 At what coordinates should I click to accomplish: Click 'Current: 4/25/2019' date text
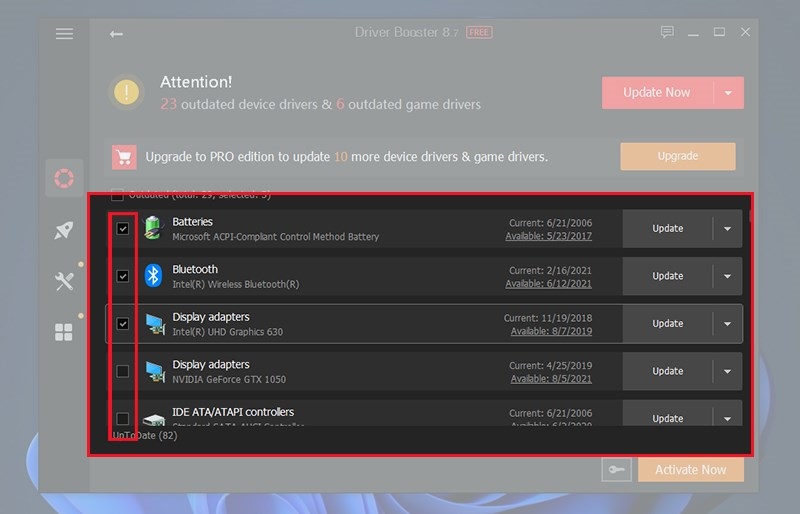coord(551,365)
